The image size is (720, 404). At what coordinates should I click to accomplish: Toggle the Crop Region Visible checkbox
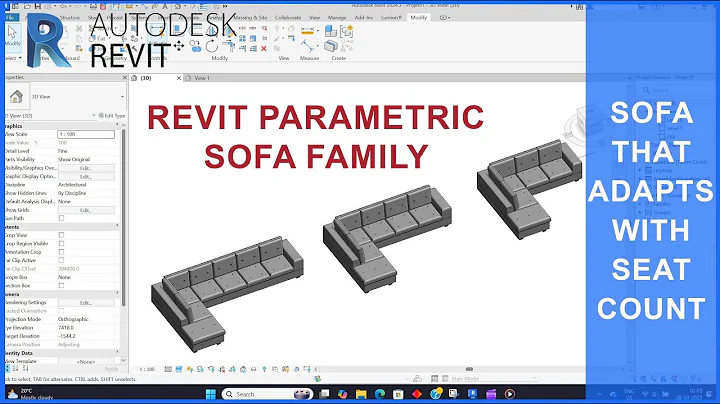tap(61, 244)
